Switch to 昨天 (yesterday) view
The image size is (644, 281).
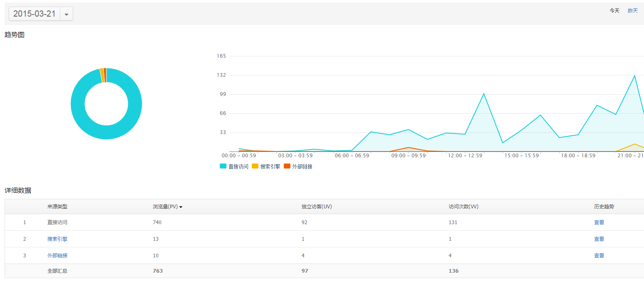(x=632, y=11)
